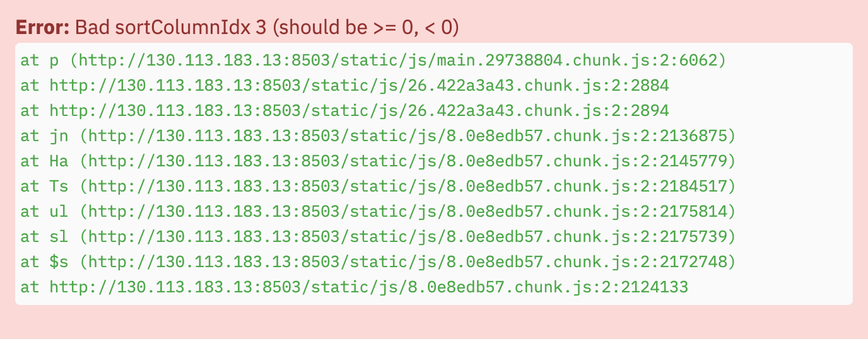Click the position number 2175739
868x339 pixels.
click(693, 238)
